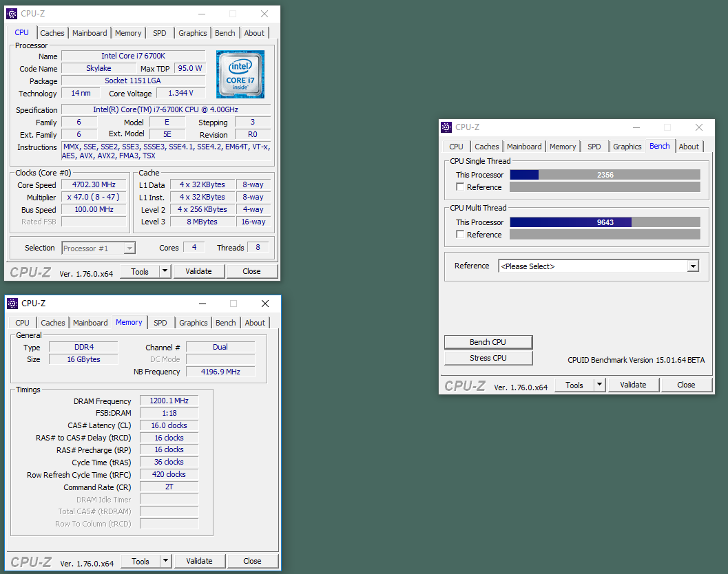Switch to CPU tab in the benchmark window
Screen dimensions: 728x574
[x=457, y=147]
